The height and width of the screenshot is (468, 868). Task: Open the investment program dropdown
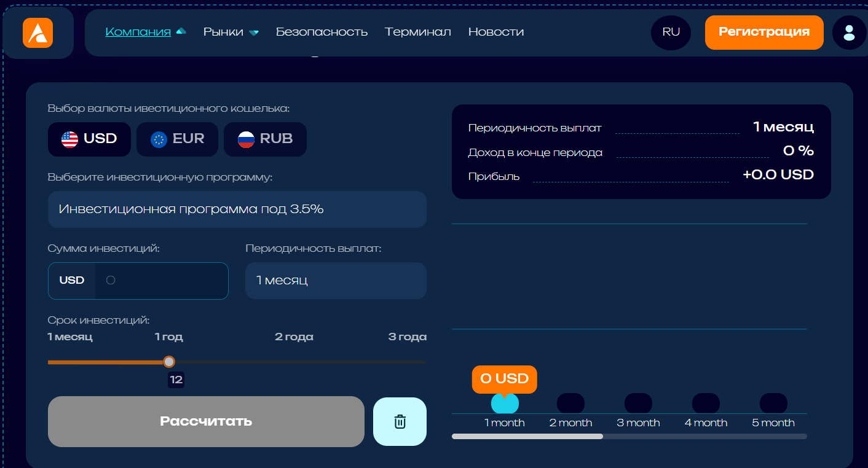tap(237, 209)
